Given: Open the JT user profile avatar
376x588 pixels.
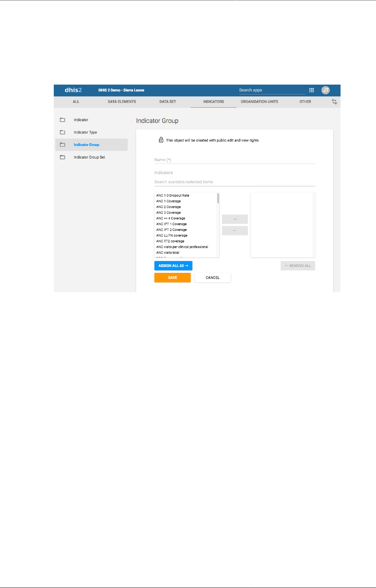Looking at the screenshot, I should click(326, 90).
